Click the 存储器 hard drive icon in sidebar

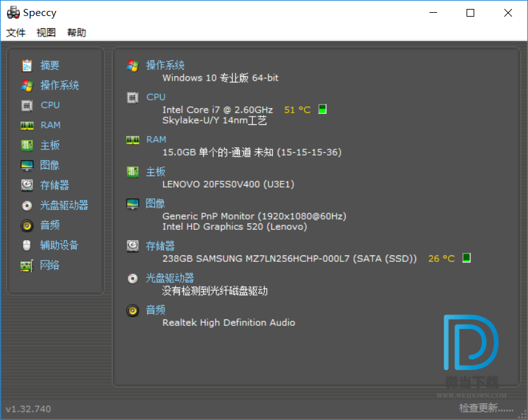click(27, 185)
